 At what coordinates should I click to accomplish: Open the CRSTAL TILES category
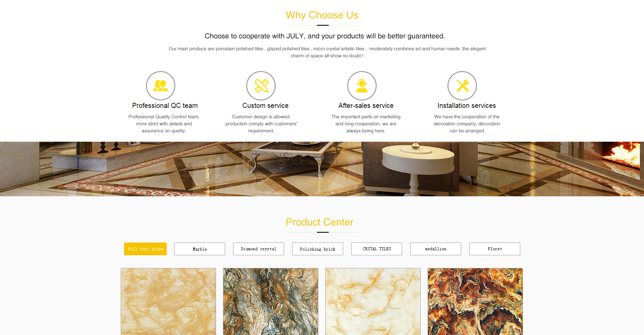pyautogui.click(x=377, y=249)
